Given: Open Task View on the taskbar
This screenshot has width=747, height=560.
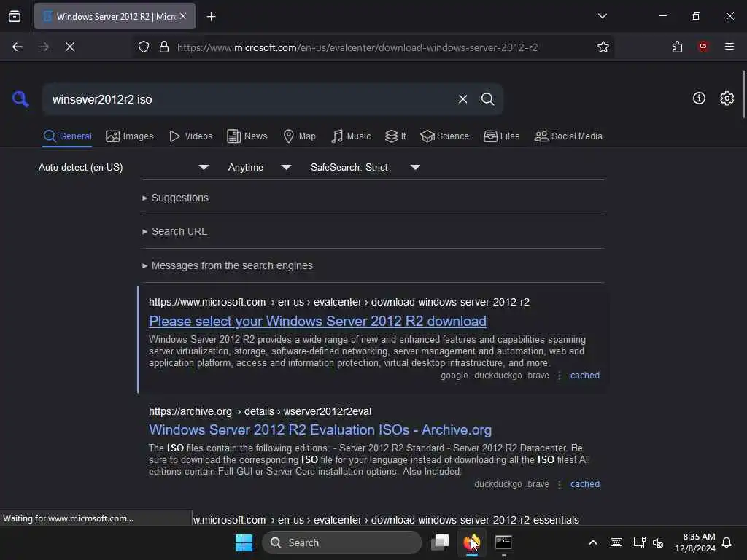Looking at the screenshot, I should [x=440, y=542].
